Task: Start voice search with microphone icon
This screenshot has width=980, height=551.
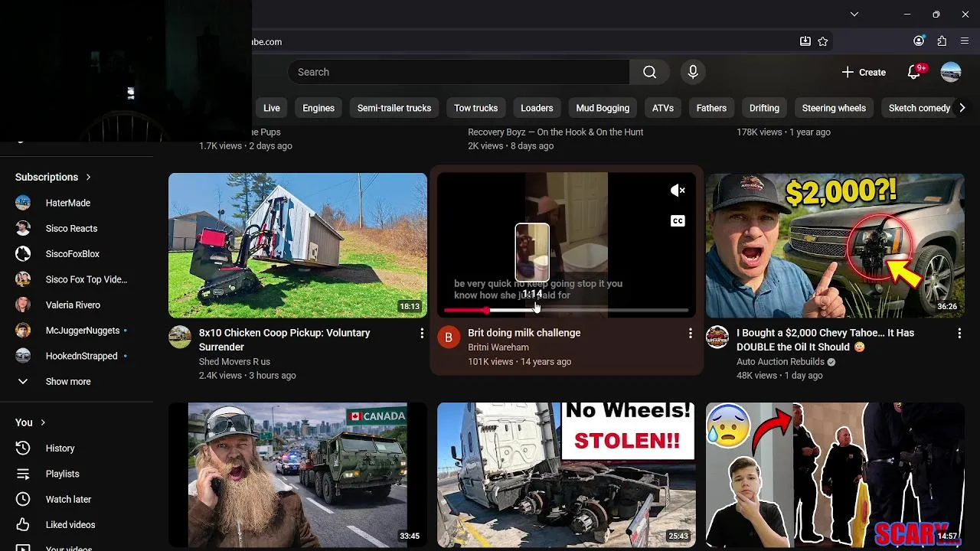Action: click(x=693, y=72)
